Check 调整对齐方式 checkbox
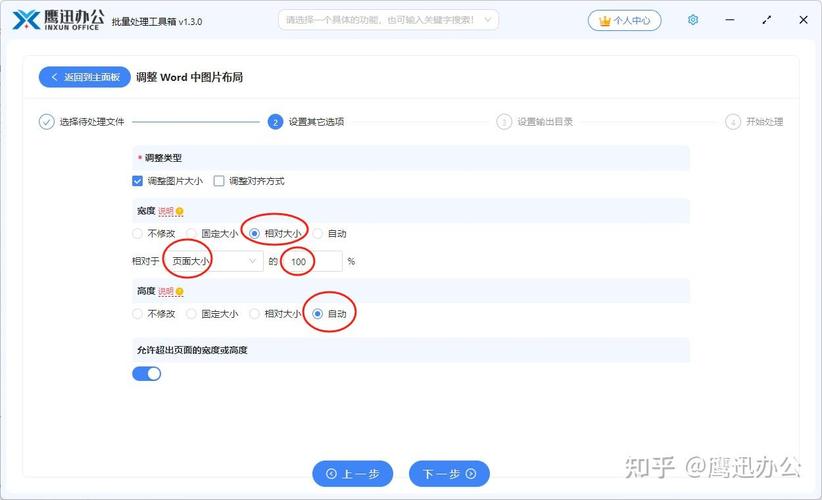The width and height of the screenshot is (822, 500). tap(219, 181)
